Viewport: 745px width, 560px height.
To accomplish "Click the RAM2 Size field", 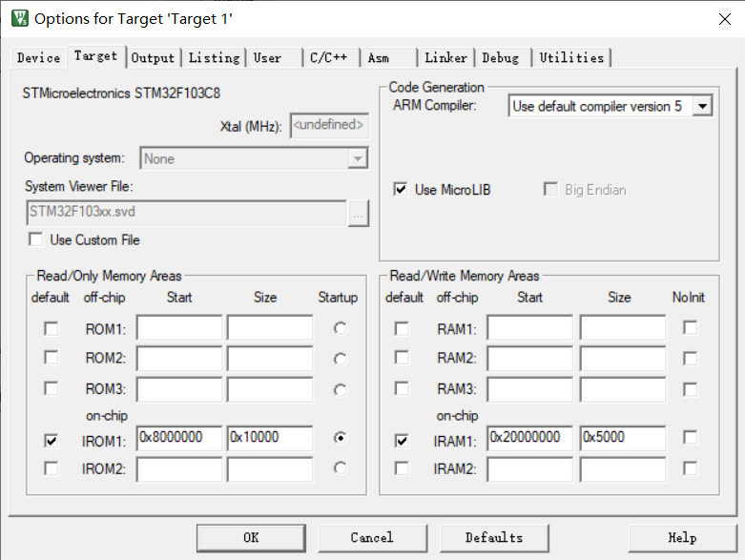I will (x=622, y=358).
